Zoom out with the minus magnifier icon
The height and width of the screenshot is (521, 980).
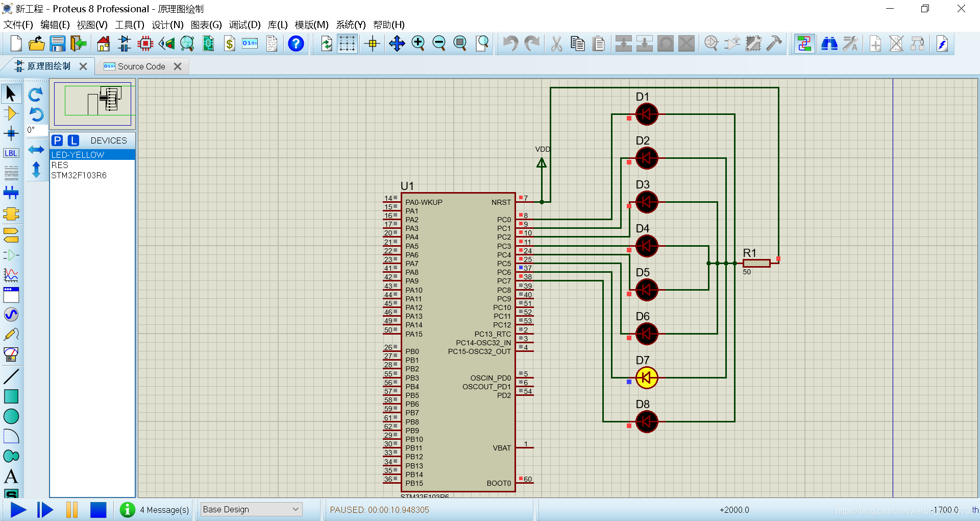pyautogui.click(x=439, y=43)
